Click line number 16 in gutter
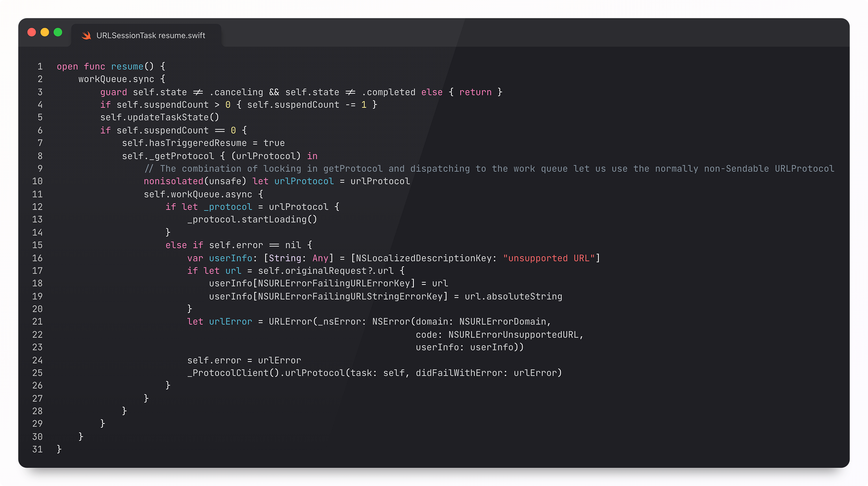The height and width of the screenshot is (486, 868). coord(37,258)
